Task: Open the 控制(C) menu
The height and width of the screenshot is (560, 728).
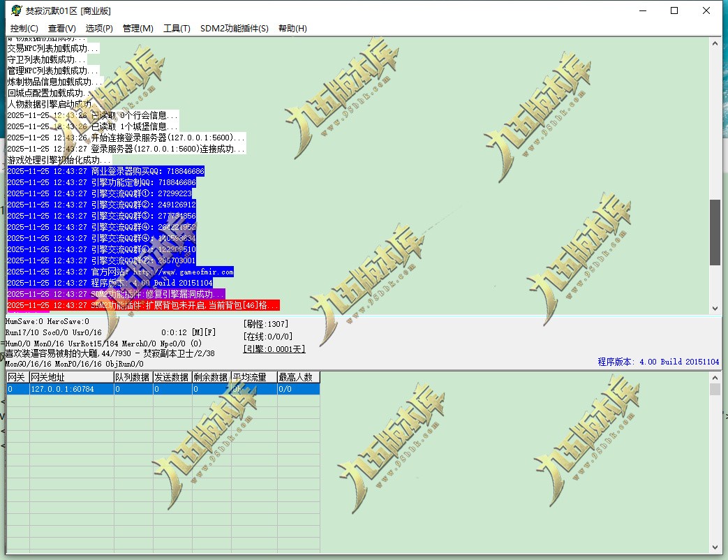Action: [24, 29]
